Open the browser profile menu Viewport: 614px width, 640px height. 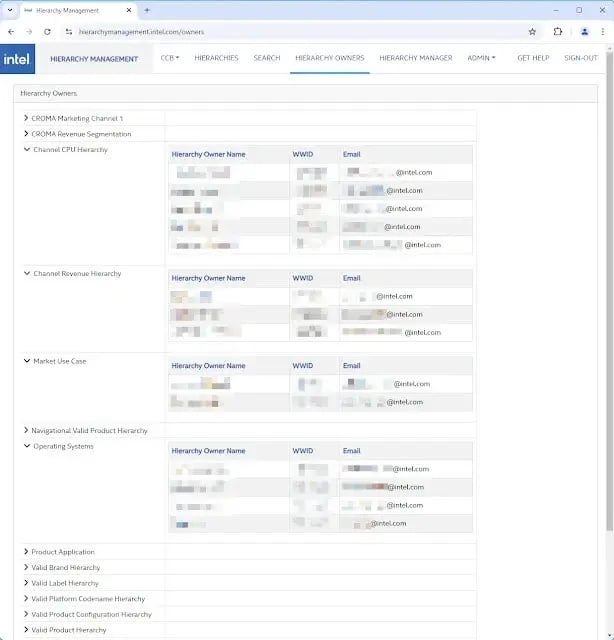pyautogui.click(x=585, y=32)
